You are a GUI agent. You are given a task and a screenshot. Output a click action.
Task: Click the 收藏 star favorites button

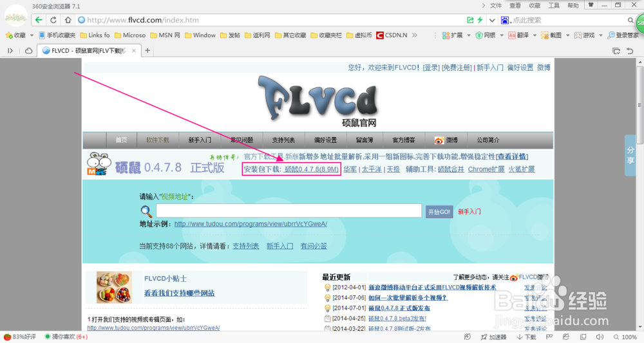(15, 35)
